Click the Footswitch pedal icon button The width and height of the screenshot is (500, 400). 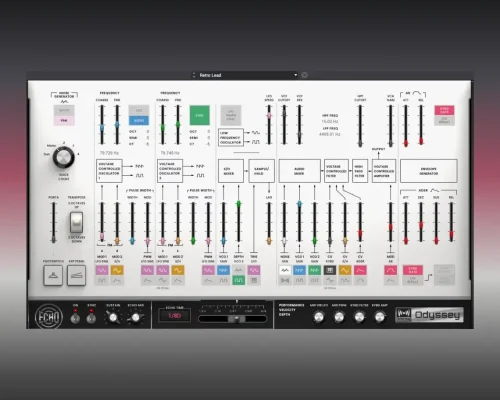(53, 275)
